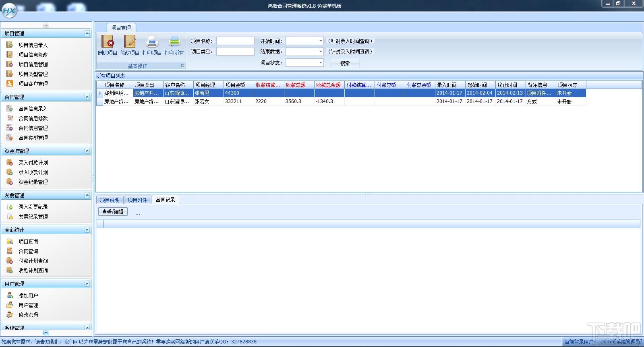Collapse the 发票管理 sidebar group
Image resolution: width=644 pixels, height=347 pixels.
[x=87, y=195]
